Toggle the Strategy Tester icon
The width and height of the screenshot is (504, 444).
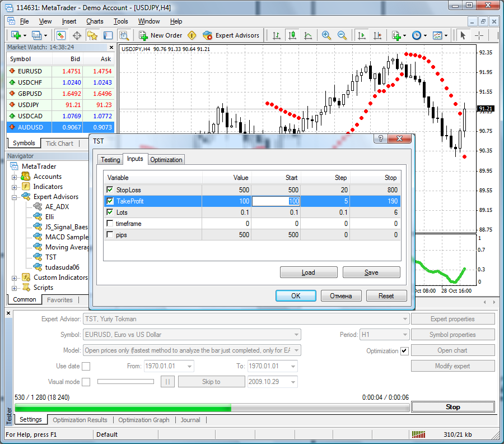coord(124,35)
